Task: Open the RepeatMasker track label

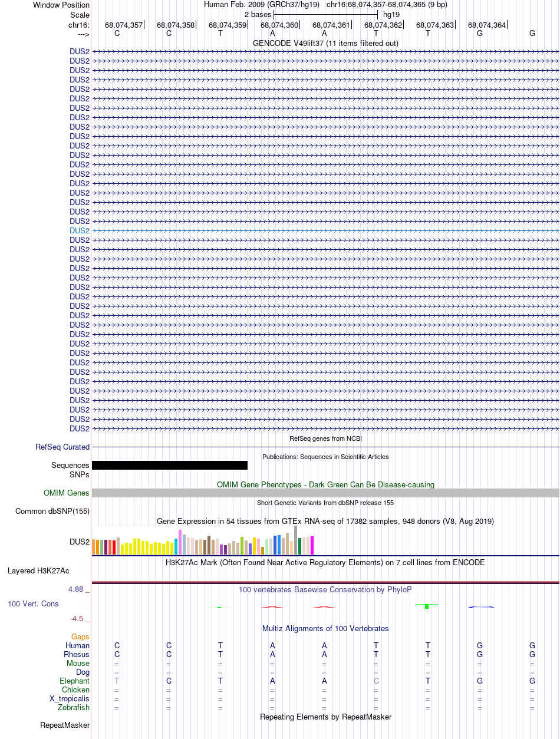Action: [x=65, y=725]
